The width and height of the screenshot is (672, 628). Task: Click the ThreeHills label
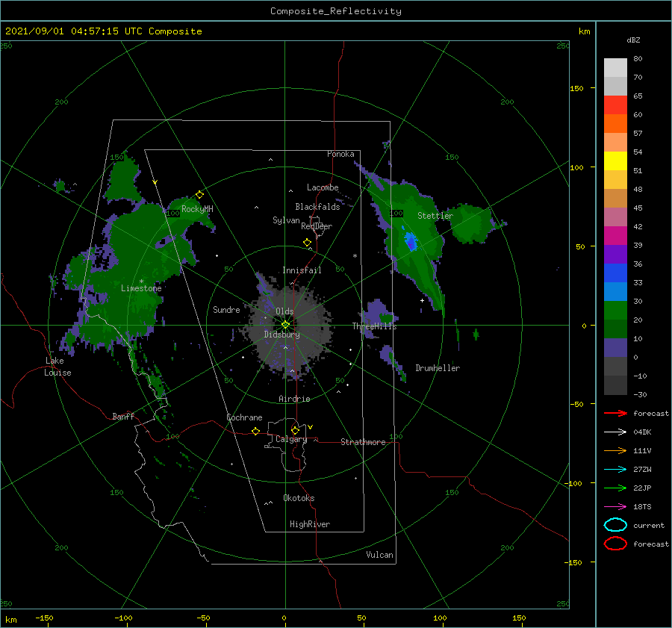[375, 326]
